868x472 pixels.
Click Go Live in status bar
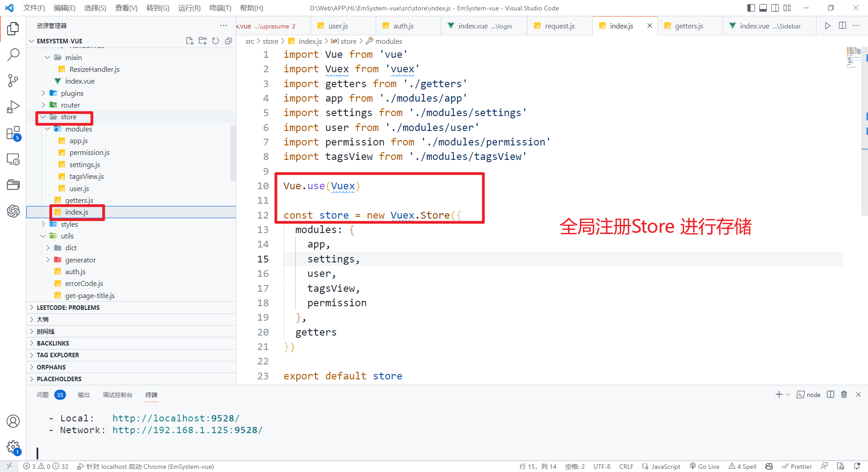[704, 467]
